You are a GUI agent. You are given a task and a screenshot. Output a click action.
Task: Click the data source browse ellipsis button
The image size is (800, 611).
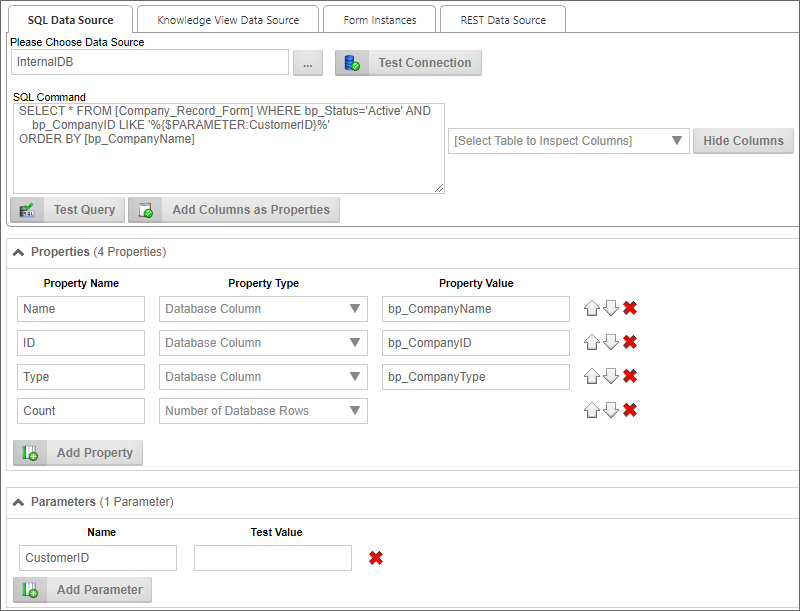[x=307, y=63]
